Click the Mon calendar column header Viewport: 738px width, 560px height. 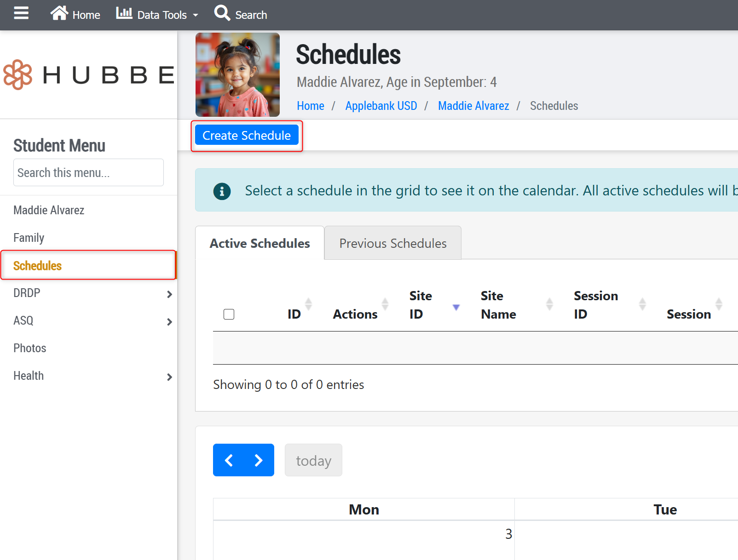click(364, 509)
